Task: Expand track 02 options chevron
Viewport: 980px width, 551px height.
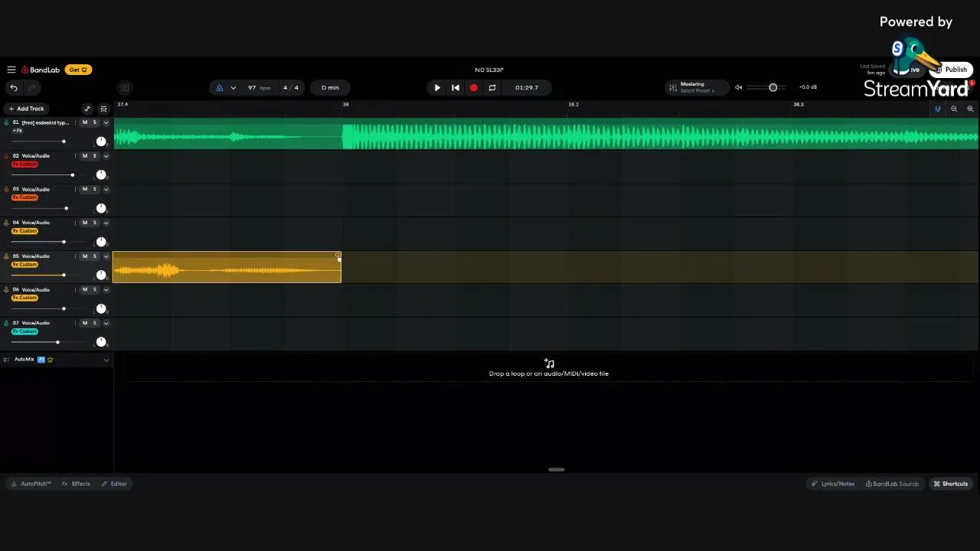Action: click(x=106, y=156)
